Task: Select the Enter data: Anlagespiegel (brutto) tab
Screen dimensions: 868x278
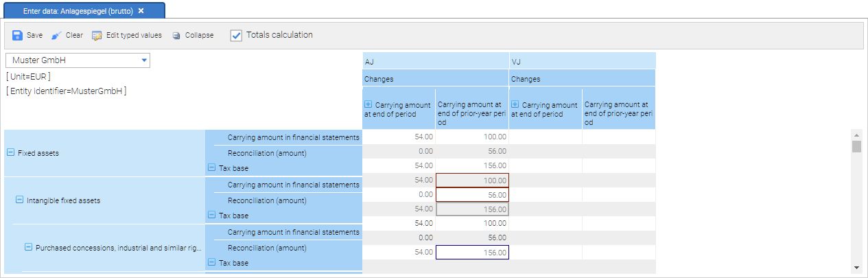Action: [x=79, y=11]
